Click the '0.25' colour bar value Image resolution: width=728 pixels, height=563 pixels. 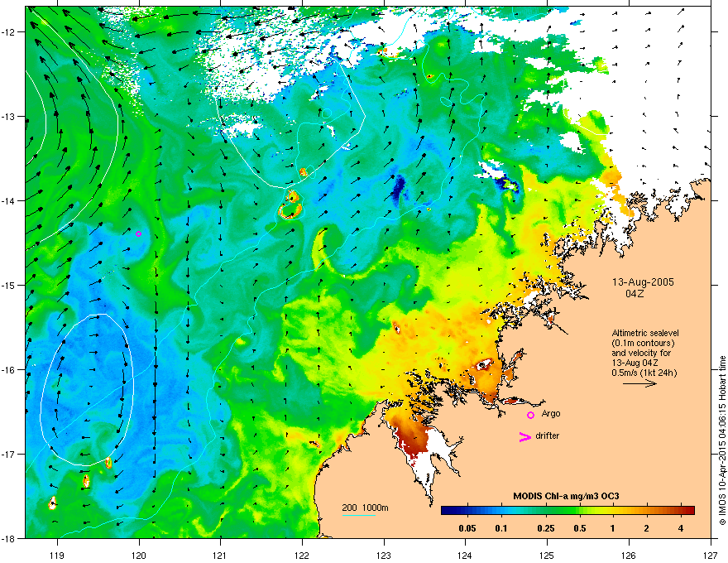pos(546,528)
